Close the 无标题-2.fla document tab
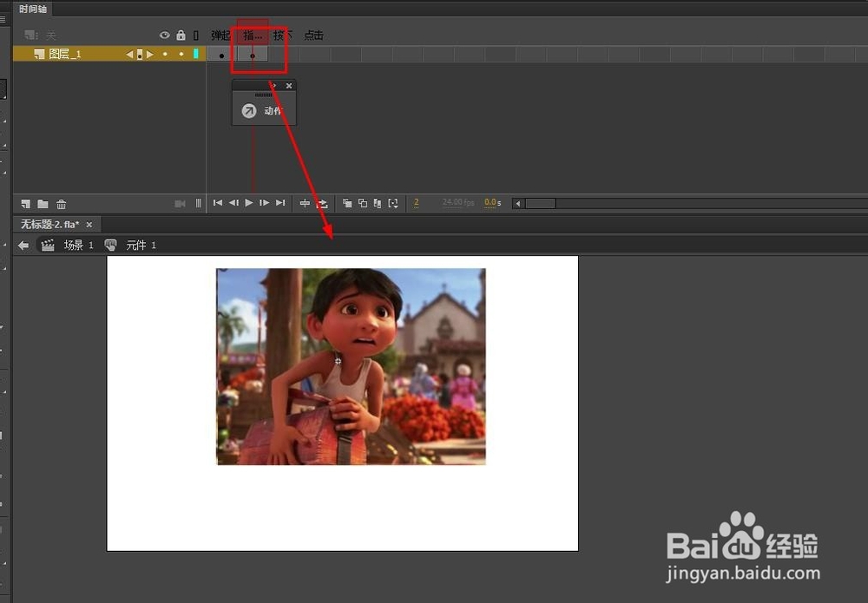 [x=89, y=225]
